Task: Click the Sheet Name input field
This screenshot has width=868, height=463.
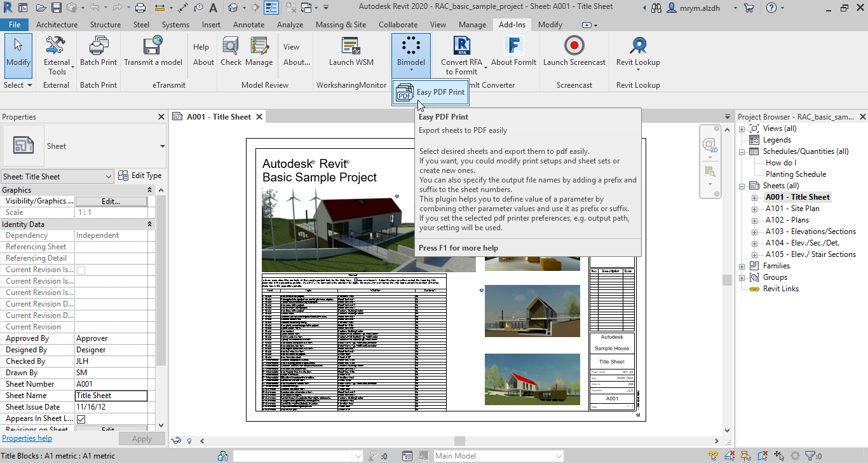Action: point(111,396)
